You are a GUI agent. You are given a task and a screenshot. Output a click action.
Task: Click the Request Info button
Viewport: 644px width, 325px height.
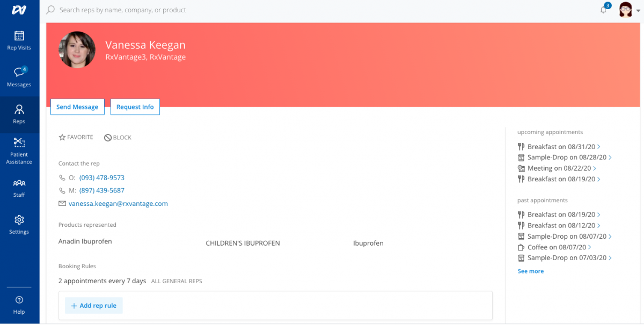click(x=135, y=107)
